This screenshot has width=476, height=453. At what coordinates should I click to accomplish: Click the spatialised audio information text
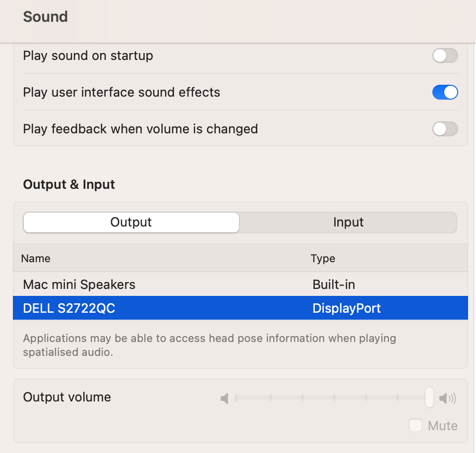(x=209, y=345)
